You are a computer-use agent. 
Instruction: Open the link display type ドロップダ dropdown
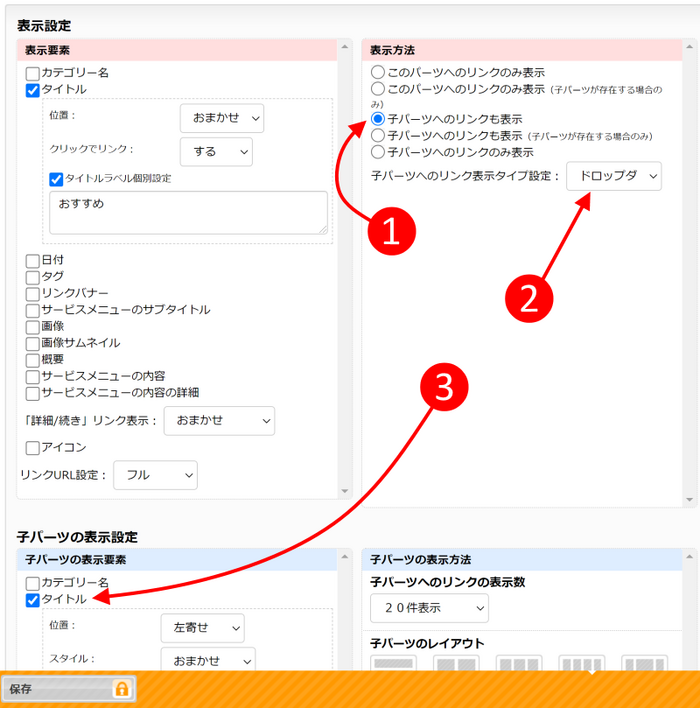613,176
